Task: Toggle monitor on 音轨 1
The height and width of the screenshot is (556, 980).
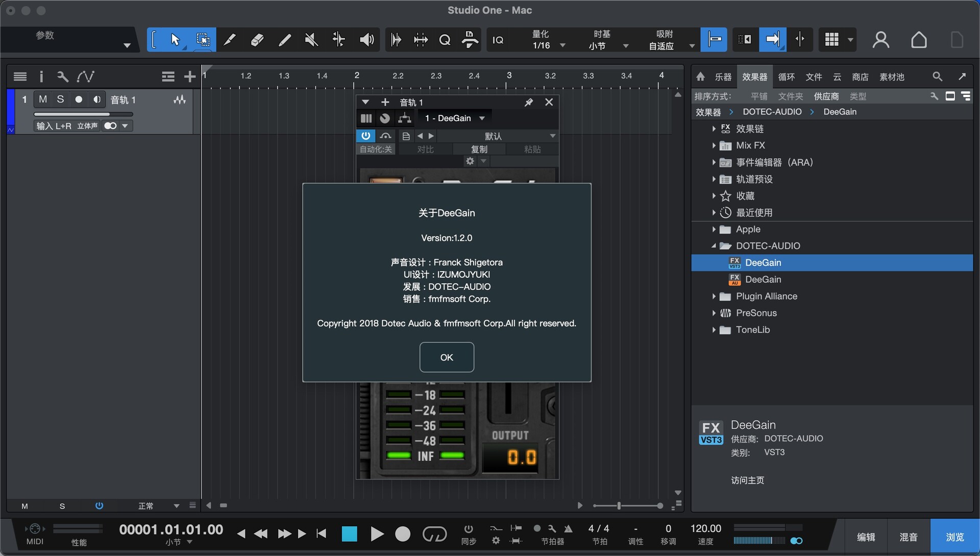Action: pos(96,100)
